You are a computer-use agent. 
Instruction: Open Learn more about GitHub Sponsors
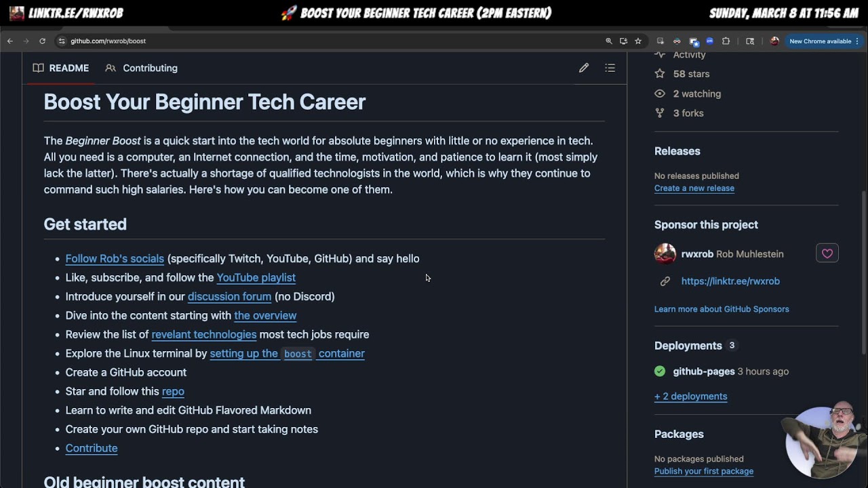click(722, 309)
